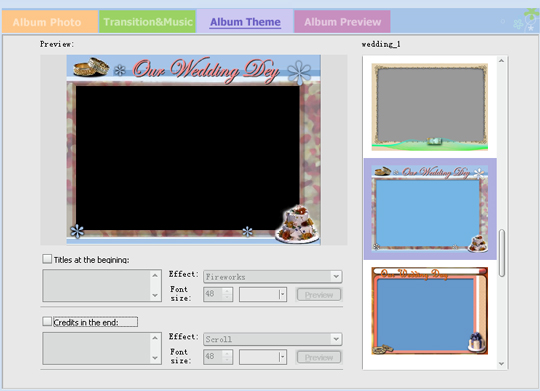Enable Credits in the end checkbox
Viewport: 540px width, 391px height.
tap(47, 321)
